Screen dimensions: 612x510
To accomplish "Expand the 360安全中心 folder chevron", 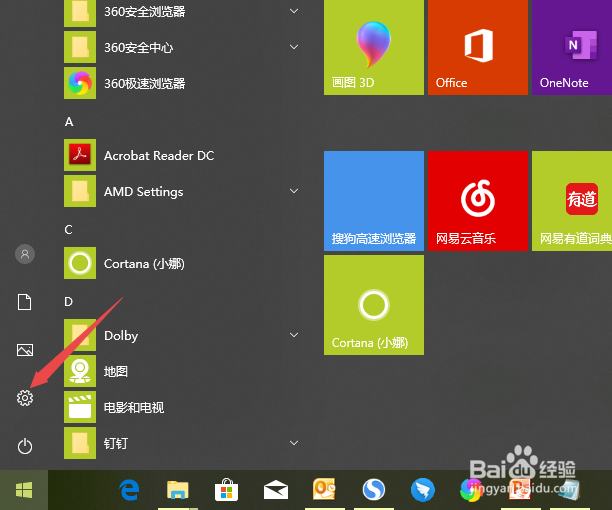I will pyautogui.click(x=294, y=47).
